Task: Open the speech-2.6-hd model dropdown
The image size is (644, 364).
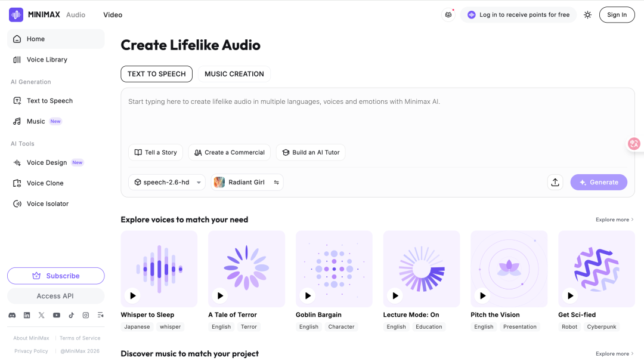Action: [167, 182]
